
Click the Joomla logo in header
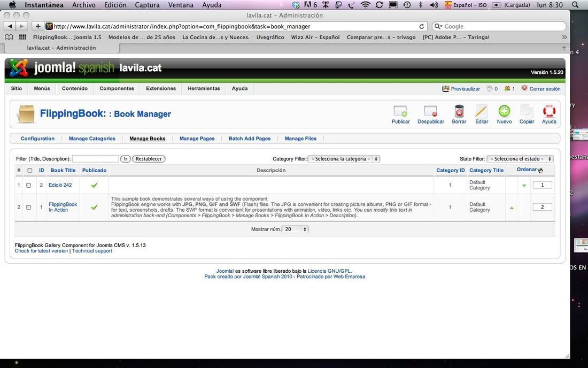point(19,68)
